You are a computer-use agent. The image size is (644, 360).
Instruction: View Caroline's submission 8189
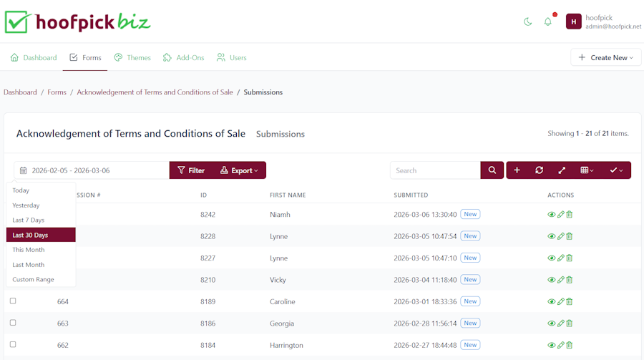point(551,301)
